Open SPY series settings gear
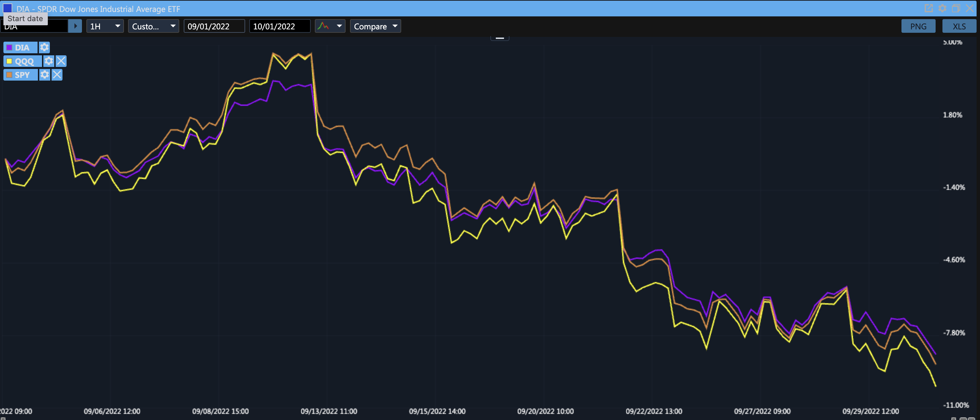This screenshot has width=980, height=420. pyautogui.click(x=44, y=75)
